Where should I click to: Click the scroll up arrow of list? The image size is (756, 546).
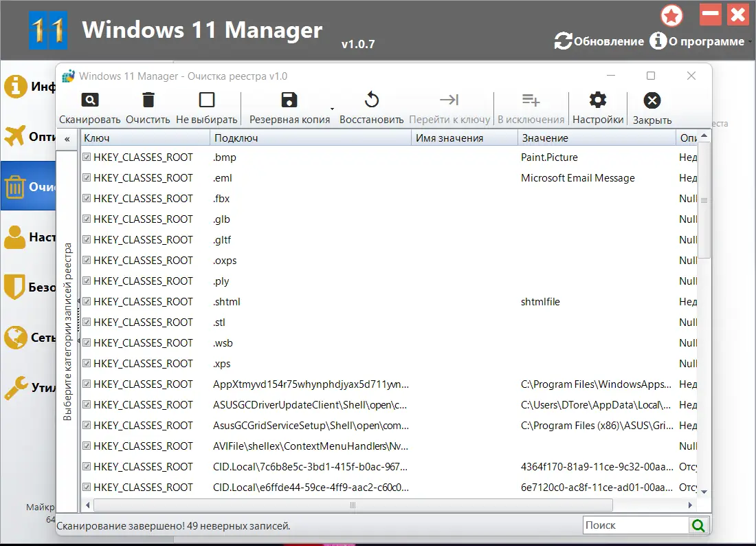(x=704, y=136)
